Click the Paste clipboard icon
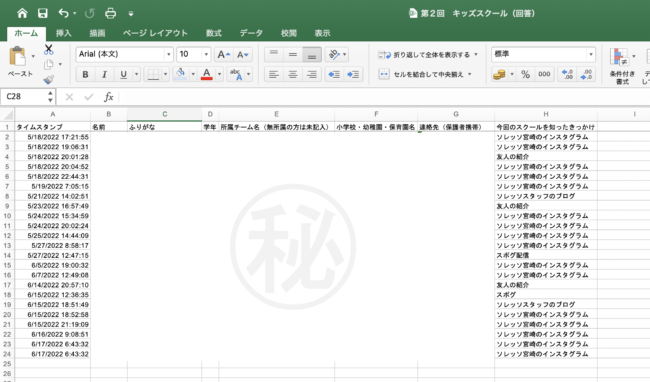Viewport: 650px width, 382px height. click(17, 56)
